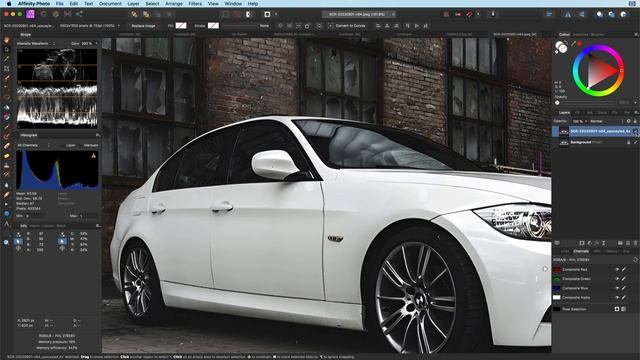Image resolution: width=640 pixels, height=360 pixels.
Task: Click the Mask Layer icon below layers
Action: 582,243
